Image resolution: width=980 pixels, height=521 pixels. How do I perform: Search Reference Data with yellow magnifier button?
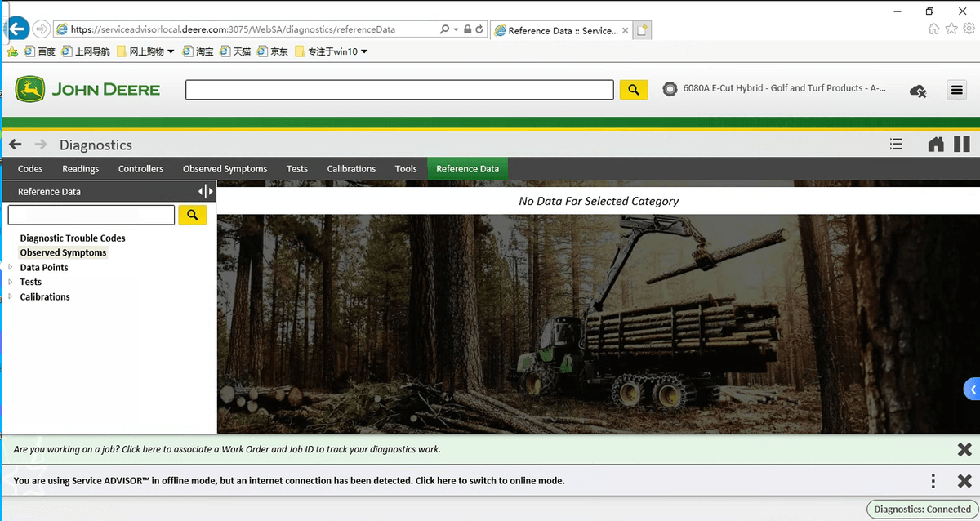point(193,215)
